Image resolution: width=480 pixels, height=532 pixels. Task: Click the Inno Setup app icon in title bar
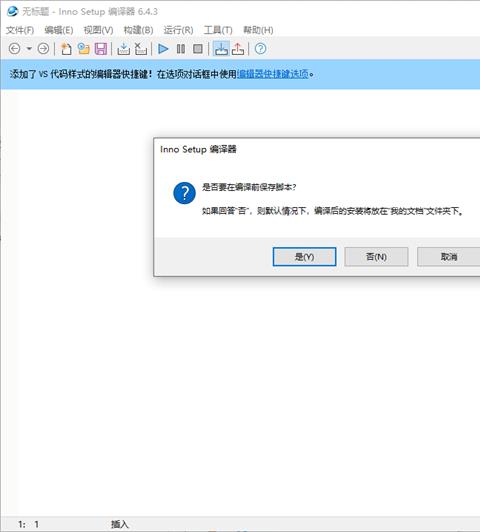pyautogui.click(x=12, y=12)
